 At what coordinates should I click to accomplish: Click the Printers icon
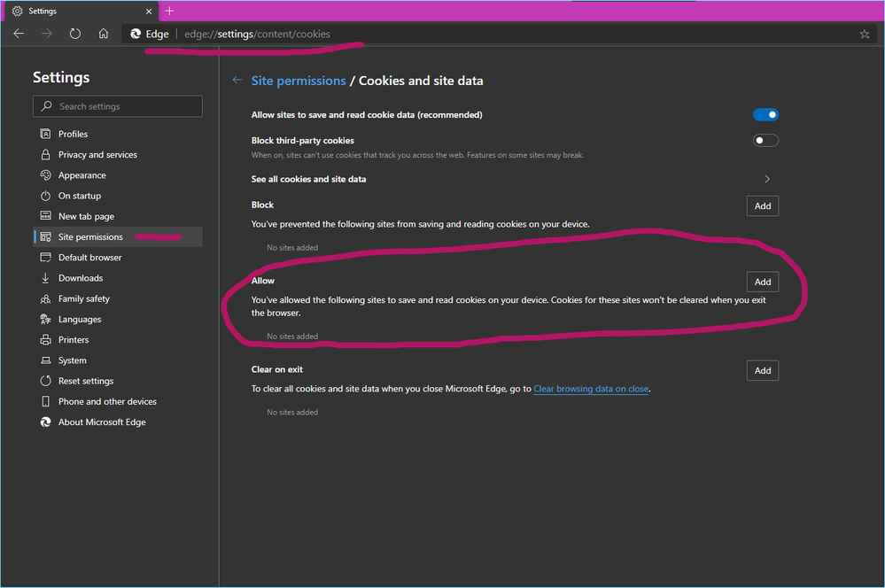46,340
